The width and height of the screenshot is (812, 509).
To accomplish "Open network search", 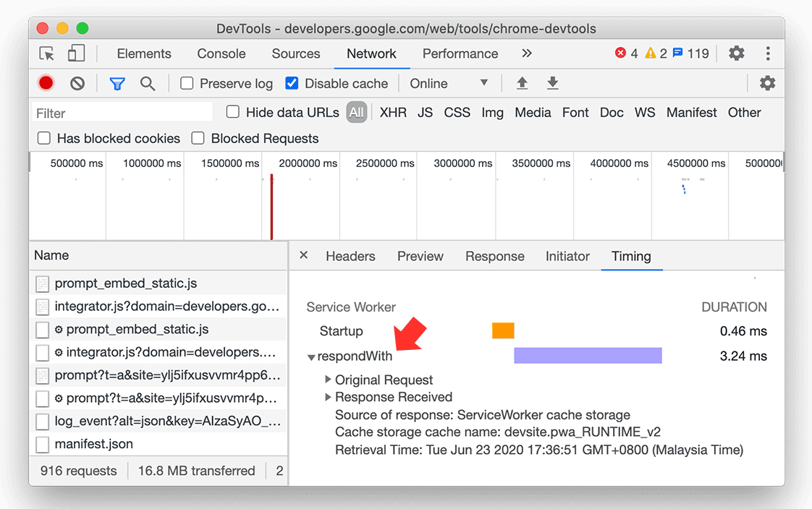I will coord(148,83).
